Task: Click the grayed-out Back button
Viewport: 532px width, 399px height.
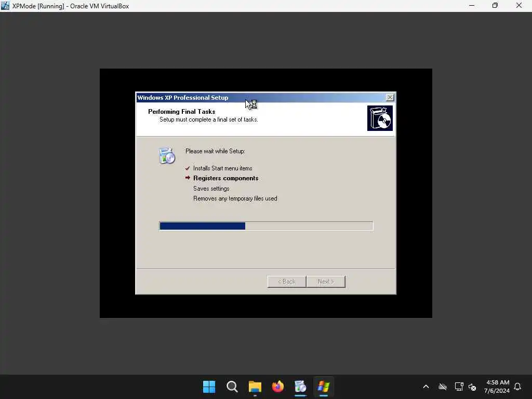Action: pyautogui.click(x=287, y=282)
